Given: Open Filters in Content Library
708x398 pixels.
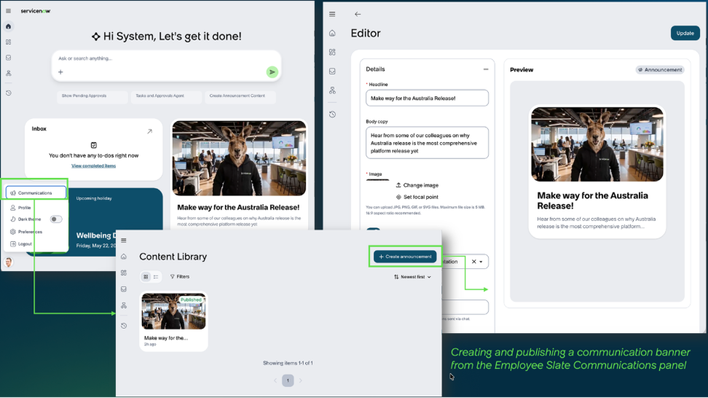Looking at the screenshot, I should 180,276.
